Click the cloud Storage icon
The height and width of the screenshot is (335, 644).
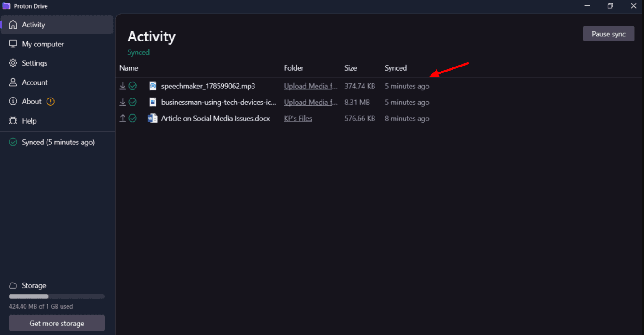point(13,286)
